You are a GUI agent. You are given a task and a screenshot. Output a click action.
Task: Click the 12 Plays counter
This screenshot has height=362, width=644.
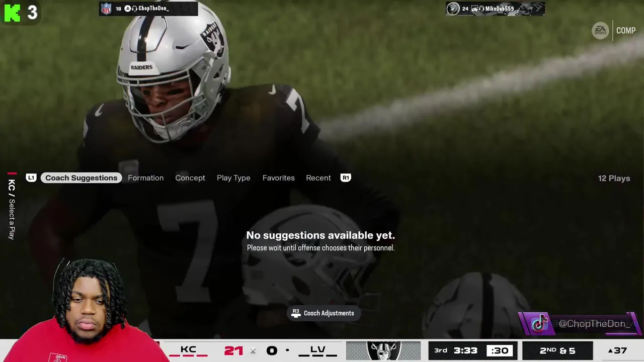[614, 178]
